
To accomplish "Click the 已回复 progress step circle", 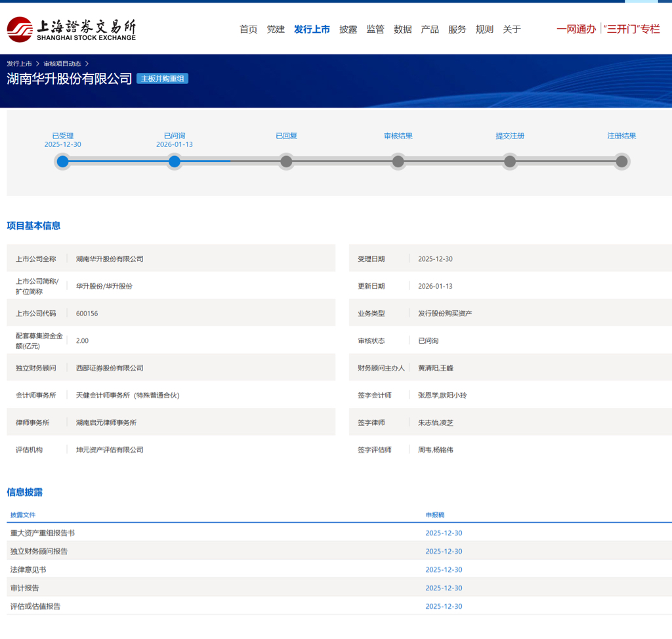I will point(286,161).
